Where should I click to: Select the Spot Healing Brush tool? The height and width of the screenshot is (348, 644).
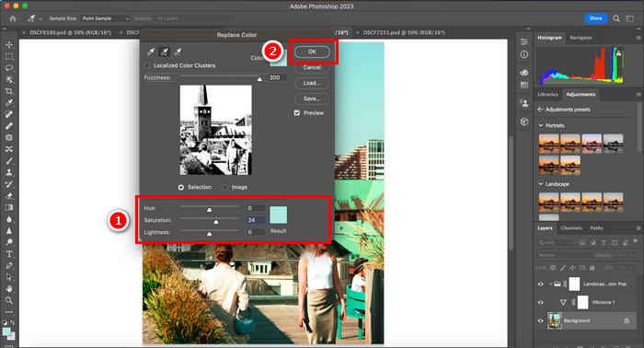[x=9, y=114]
